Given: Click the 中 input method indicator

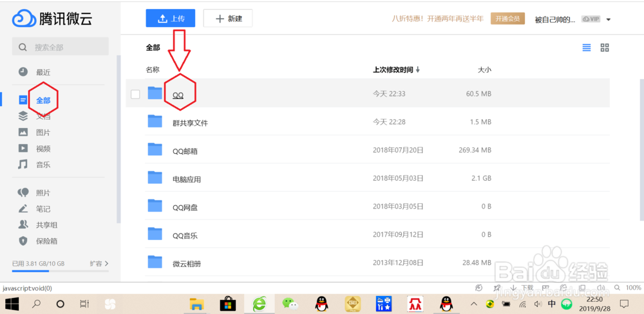Looking at the screenshot, I should pos(552,304).
